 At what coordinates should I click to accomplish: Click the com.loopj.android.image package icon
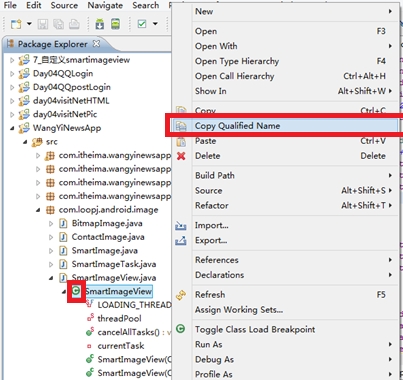pyautogui.click(x=50, y=210)
